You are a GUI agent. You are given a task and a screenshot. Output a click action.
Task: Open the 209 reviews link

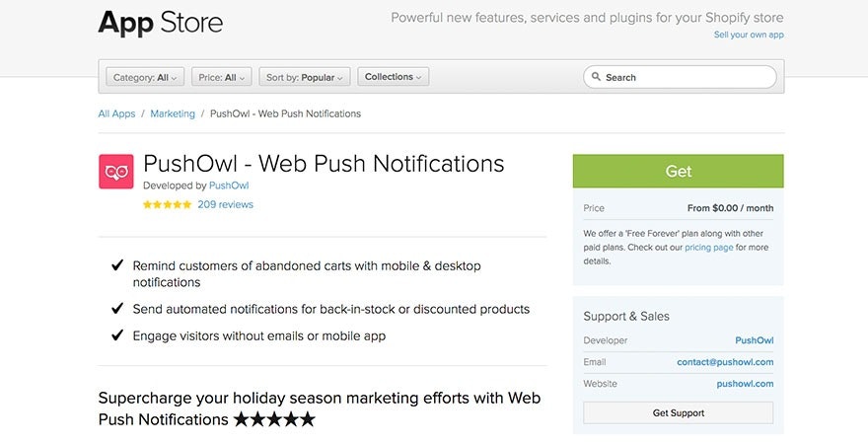click(225, 205)
